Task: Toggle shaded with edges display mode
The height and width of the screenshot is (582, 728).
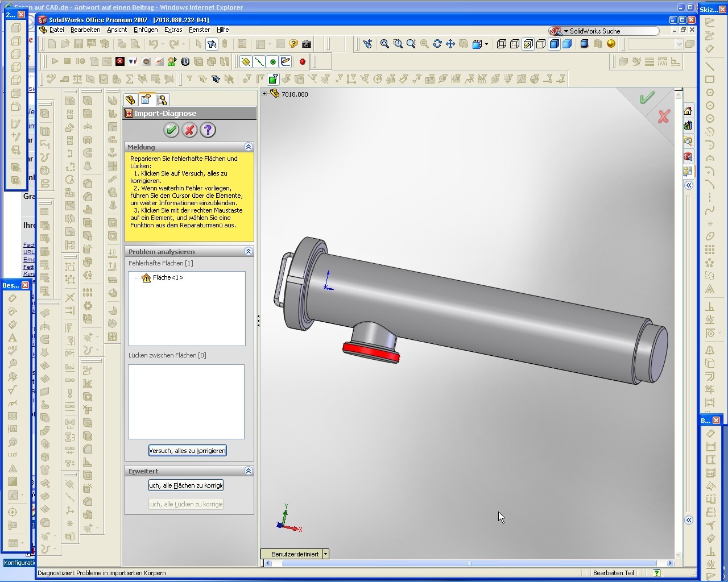Action: (x=554, y=44)
